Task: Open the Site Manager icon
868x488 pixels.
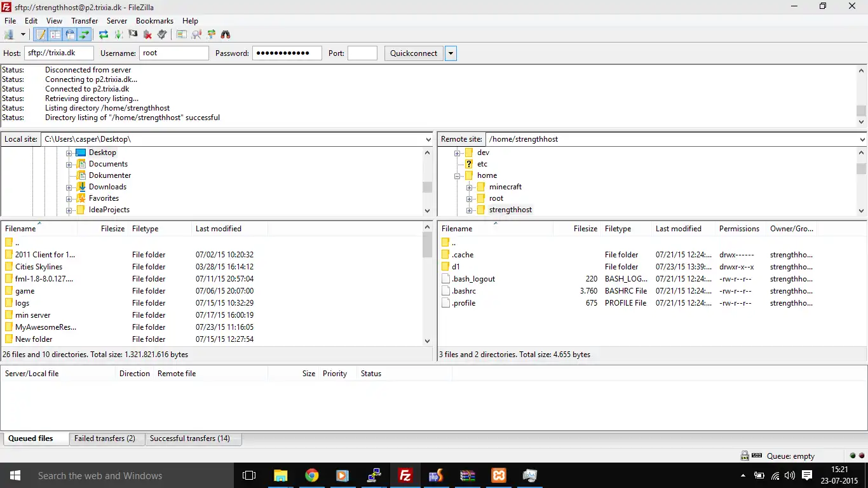Action: click(x=10, y=34)
